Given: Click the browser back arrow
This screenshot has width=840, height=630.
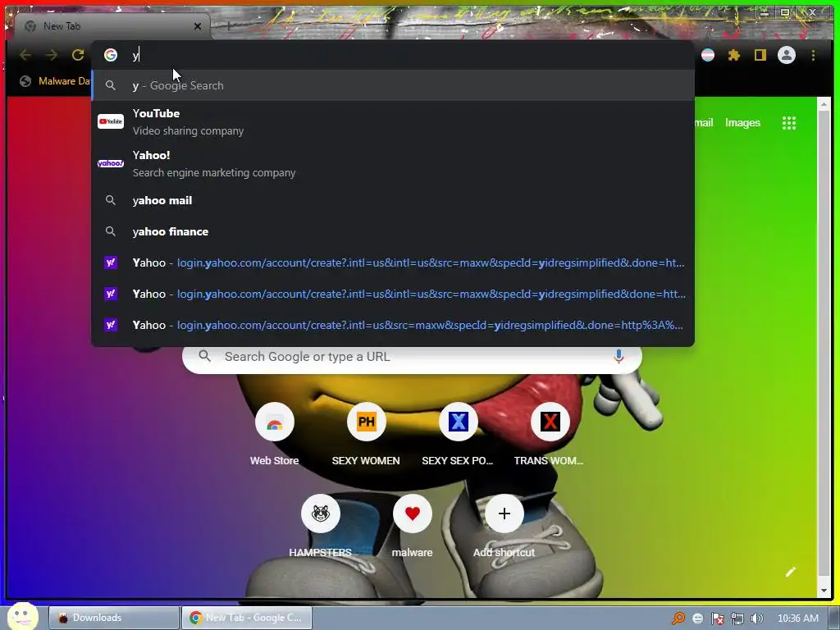Looking at the screenshot, I should pos(25,55).
